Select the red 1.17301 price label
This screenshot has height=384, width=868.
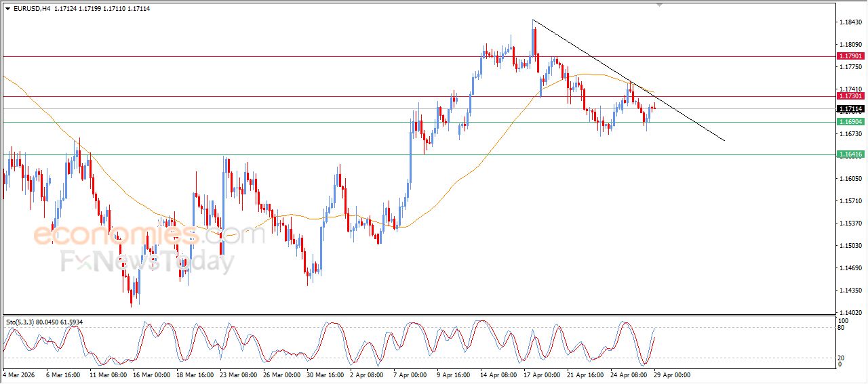coord(850,96)
